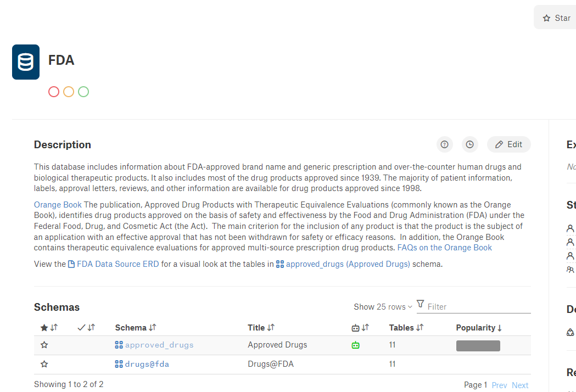Sort by the Popularity column header
The image size is (576, 392).
coord(479,328)
